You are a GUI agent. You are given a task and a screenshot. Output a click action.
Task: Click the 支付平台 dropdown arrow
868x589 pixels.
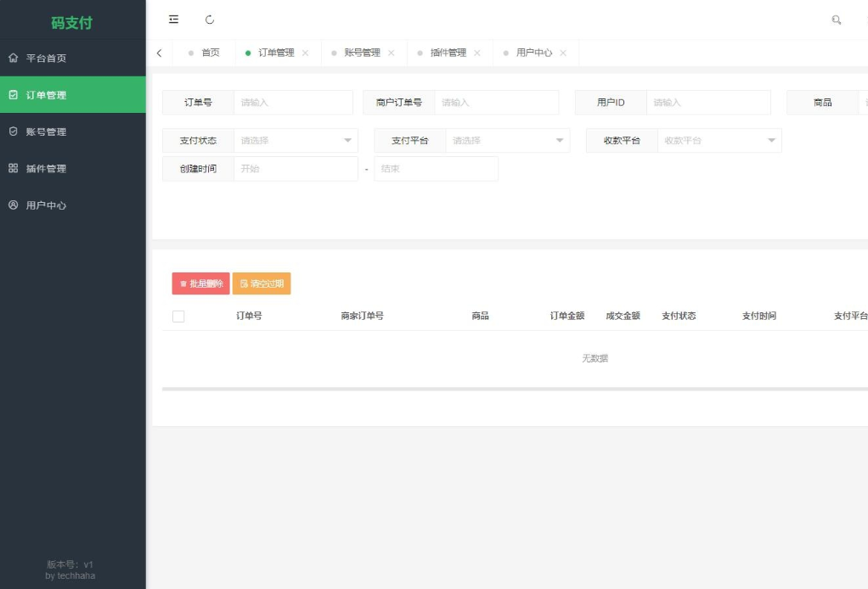560,141
